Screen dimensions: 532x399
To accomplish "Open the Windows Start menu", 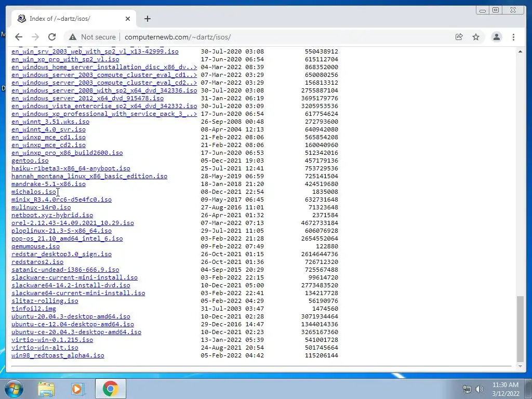I will (14, 389).
